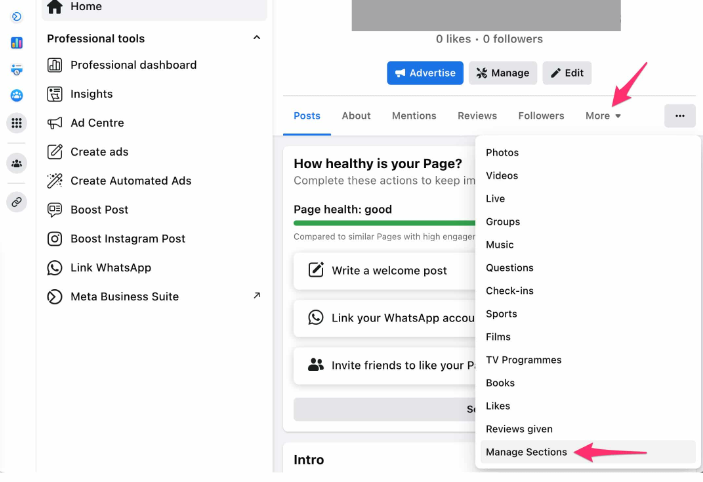Viewport: 703px width, 482px height.
Task: Switch to the Followers tab
Action: (541, 116)
